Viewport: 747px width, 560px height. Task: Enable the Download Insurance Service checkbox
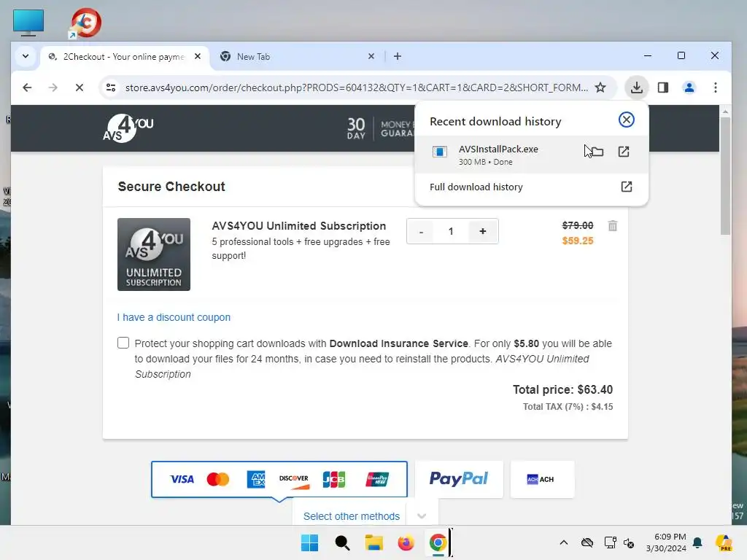tap(123, 343)
